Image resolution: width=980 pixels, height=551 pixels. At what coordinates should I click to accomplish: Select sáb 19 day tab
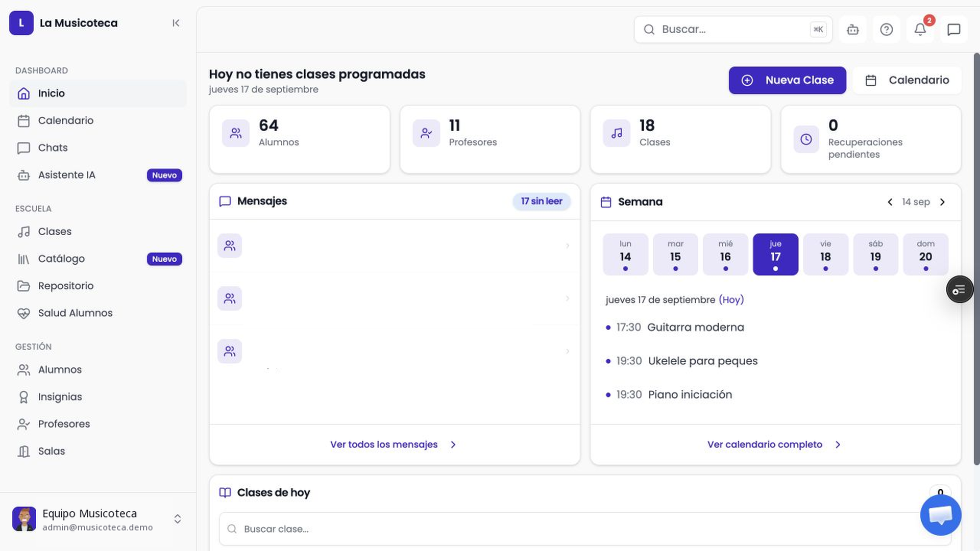point(875,255)
